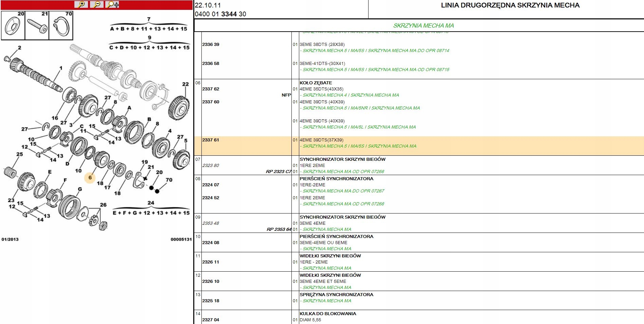Select callout 22 beside the large gear
This screenshot has width=644, height=324.
click(185, 84)
